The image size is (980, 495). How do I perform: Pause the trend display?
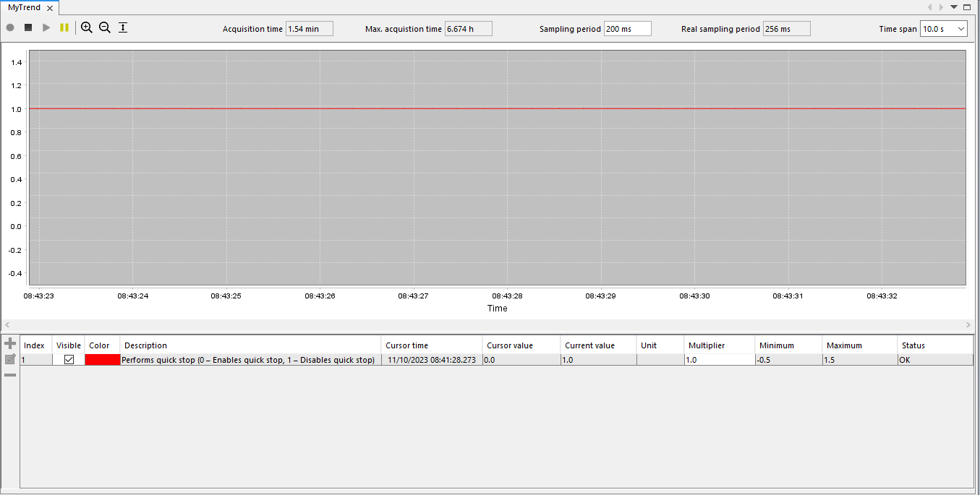tap(64, 27)
